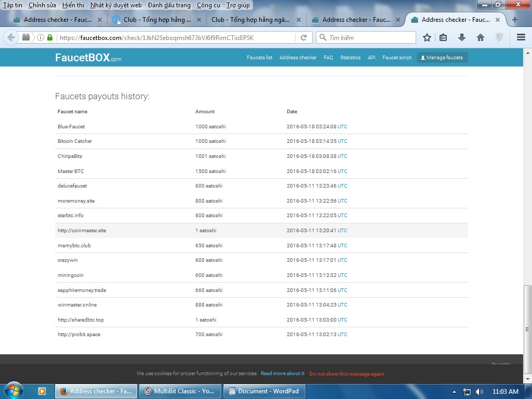
Task: Open the Hiển thị menu
Action: [73, 5]
